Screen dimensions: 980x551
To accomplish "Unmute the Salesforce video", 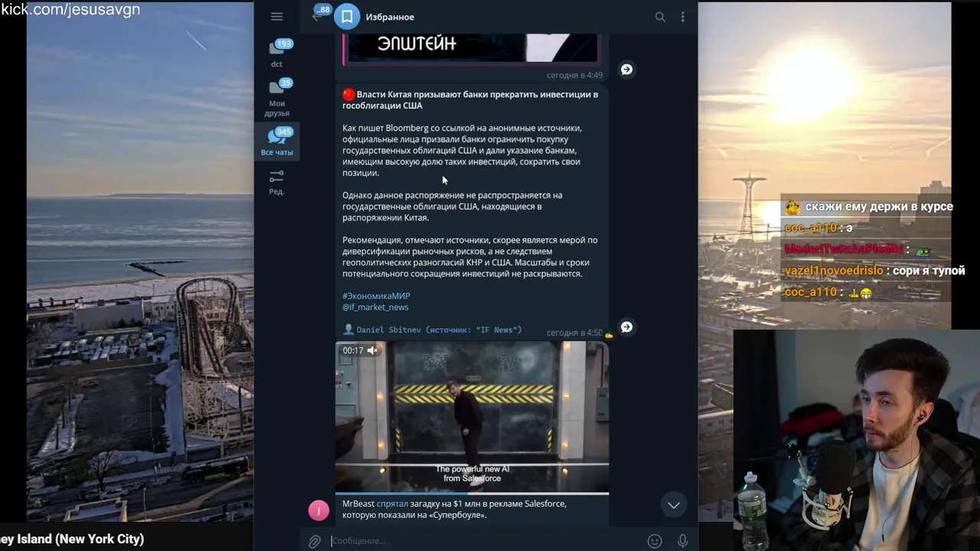I will tap(372, 350).
